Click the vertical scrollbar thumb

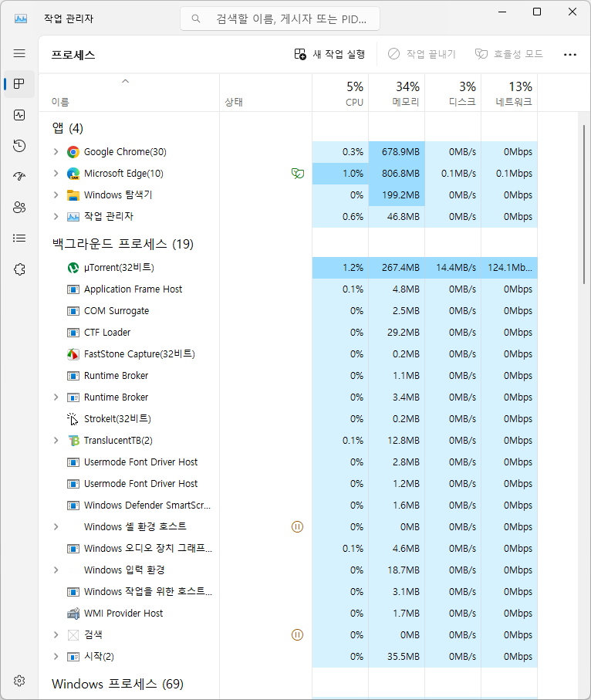pyautogui.click(x=584, y=205)
